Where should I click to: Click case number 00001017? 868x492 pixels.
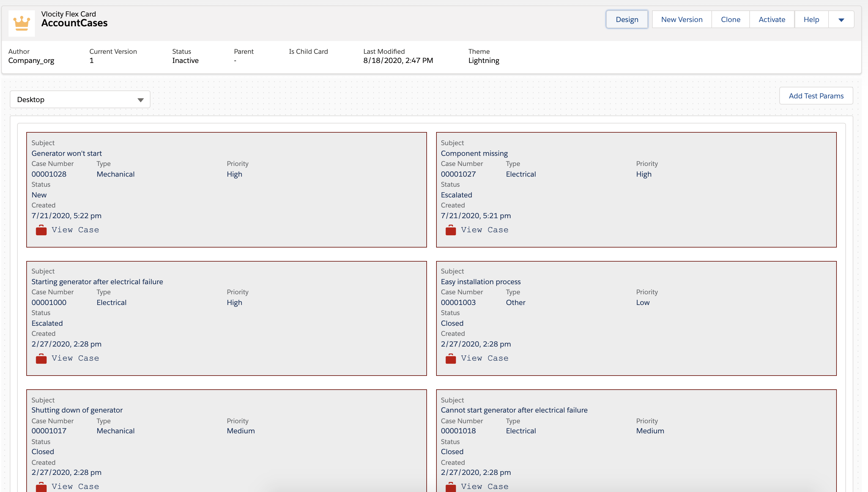point(49,431)
